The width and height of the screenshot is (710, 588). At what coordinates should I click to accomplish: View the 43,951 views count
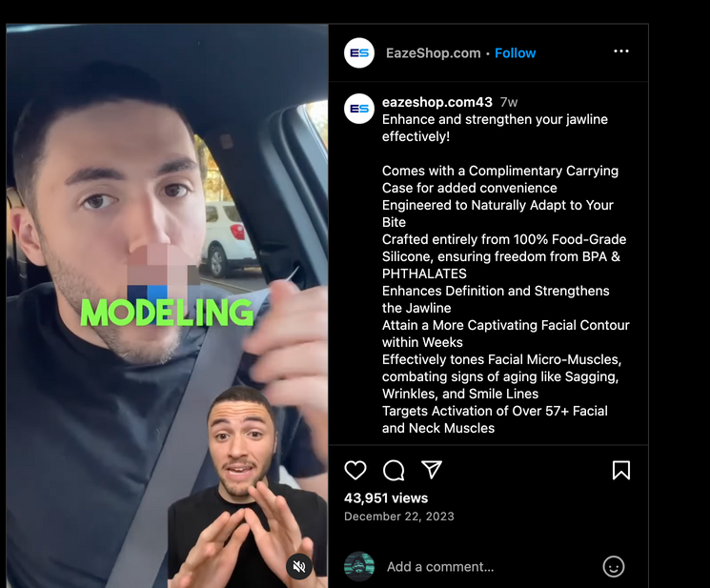click(386, 497)
